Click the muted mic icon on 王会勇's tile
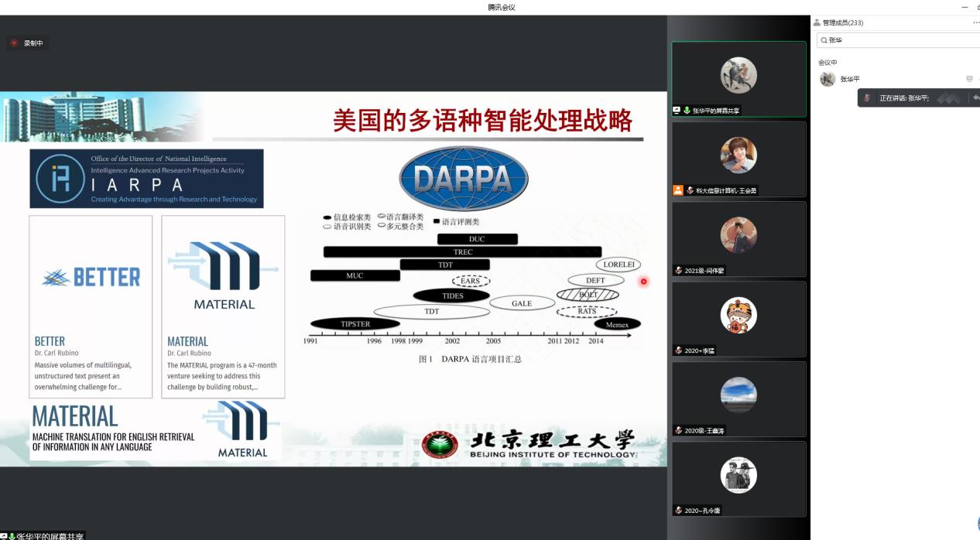980x540 pixels. 690,190
